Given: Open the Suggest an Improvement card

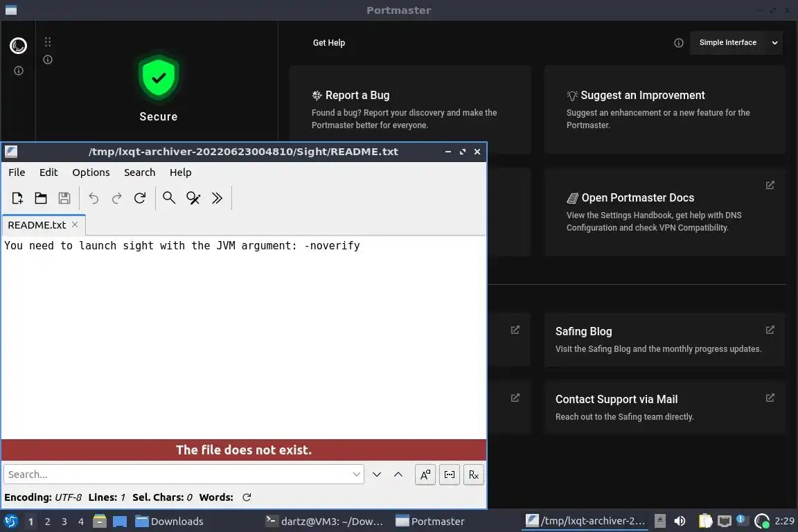Looking at the screenshot, I should (x=665, y=109).
